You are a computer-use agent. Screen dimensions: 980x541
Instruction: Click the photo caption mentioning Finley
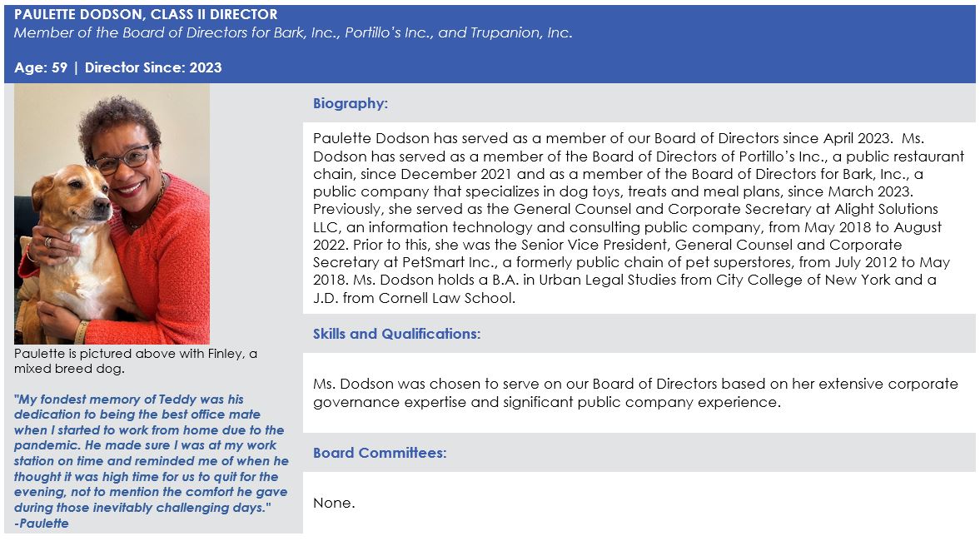click(136, 361)
